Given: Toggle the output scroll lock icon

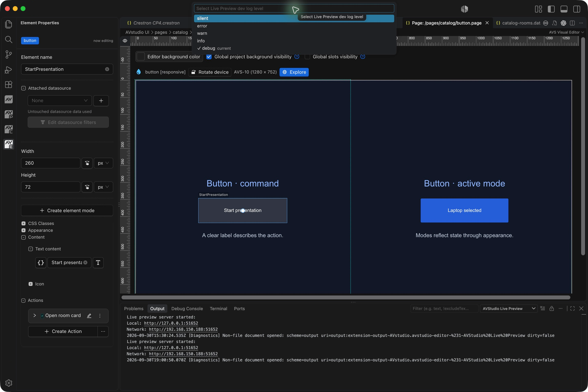Looking at the screenshot, I should [x=551, y=308].
